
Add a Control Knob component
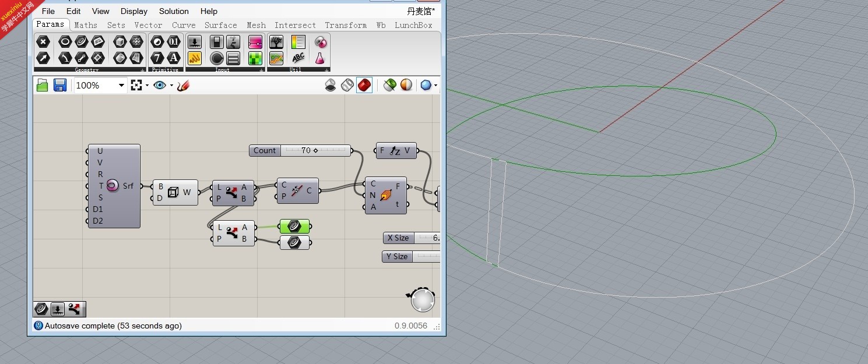[217, 58]
